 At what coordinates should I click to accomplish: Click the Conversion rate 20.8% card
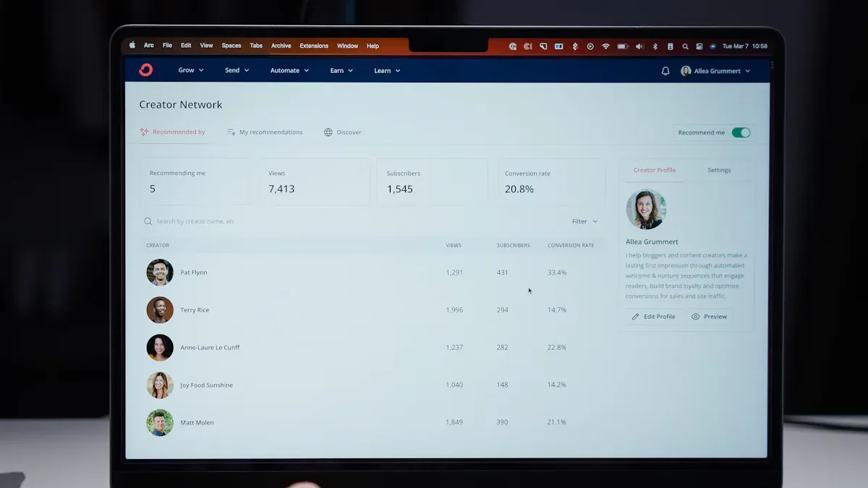550,182
